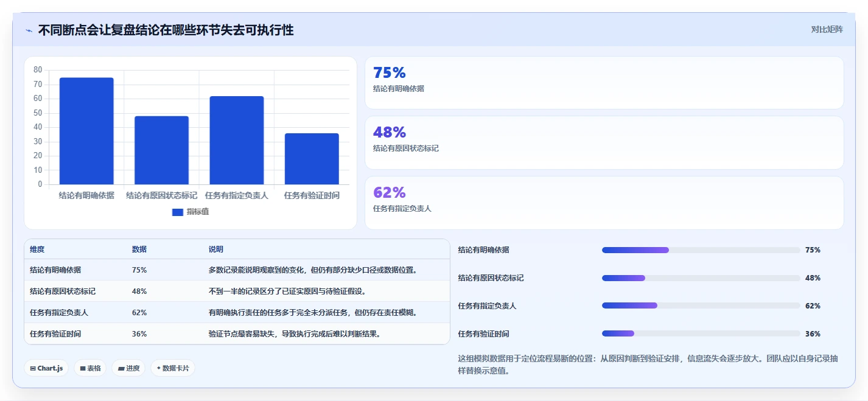Click the Chart.js tag

46,368
